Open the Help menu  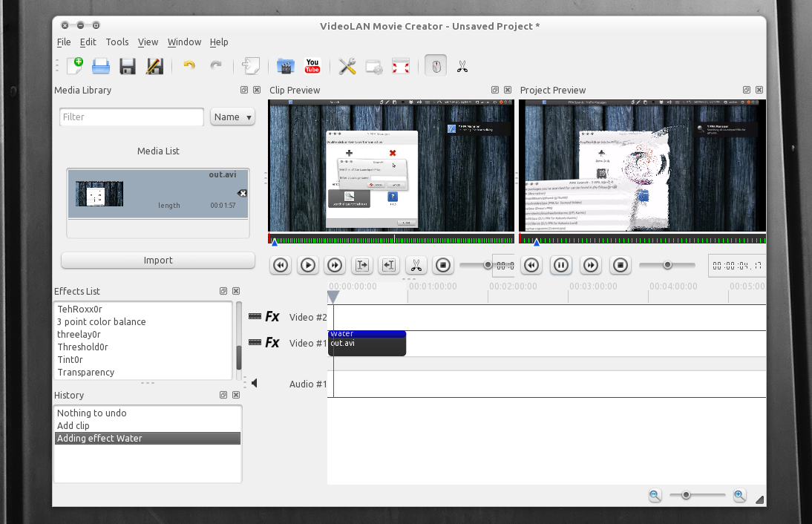[x=219, y=42]
